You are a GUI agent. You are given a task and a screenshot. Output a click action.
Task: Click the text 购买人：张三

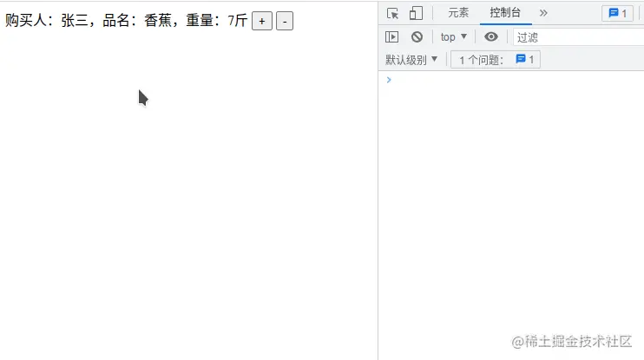[x=47, y=20]
